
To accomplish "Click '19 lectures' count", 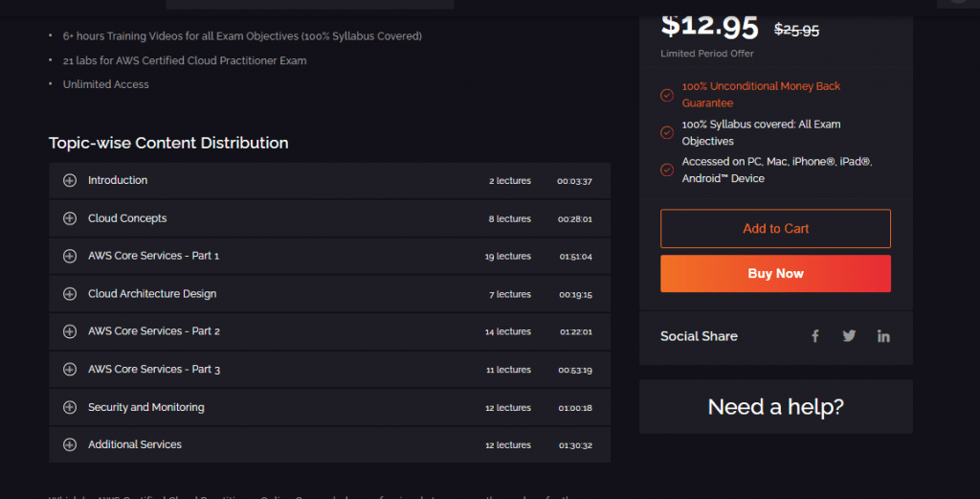I will point(508,257).
